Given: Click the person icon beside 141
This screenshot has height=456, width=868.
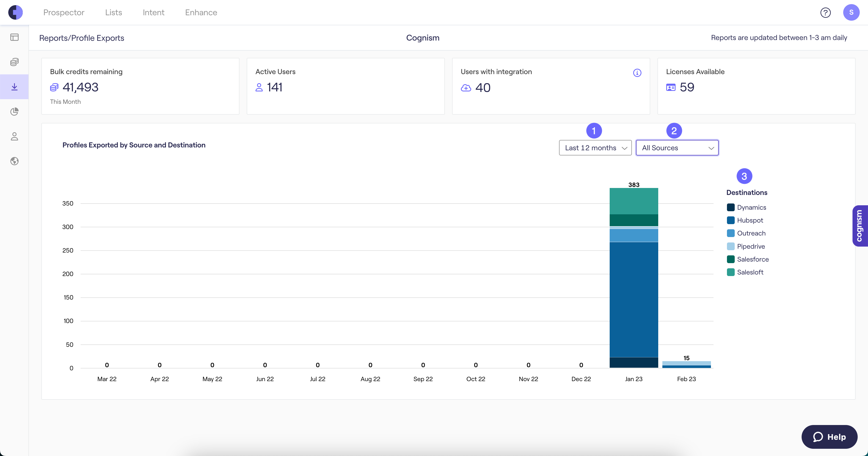Looking at the screenshot, I should point(259,88).
